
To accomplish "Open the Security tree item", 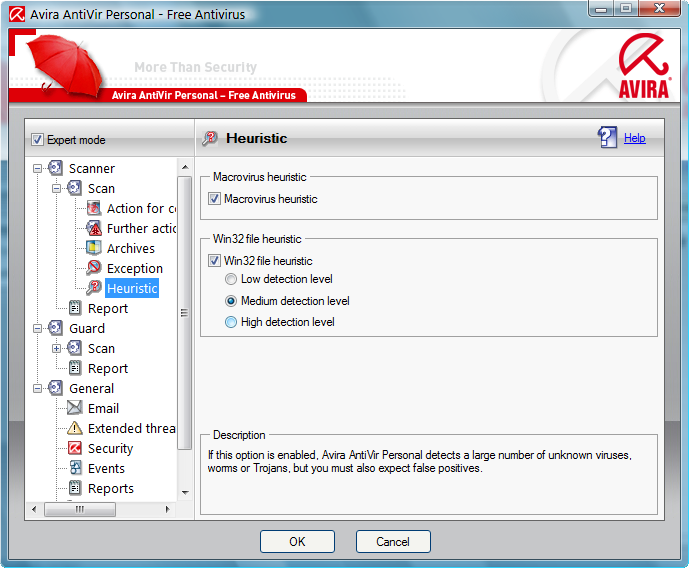I will tap(110, 449).
